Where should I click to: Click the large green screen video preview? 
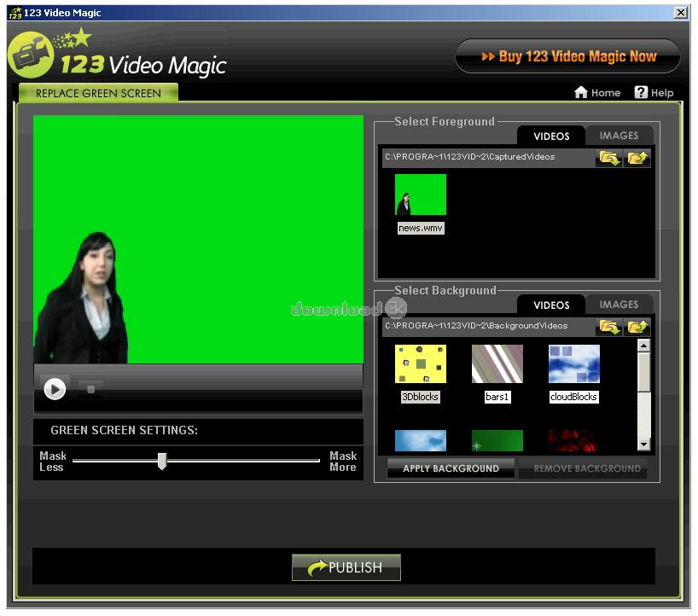[x=199, y=240]
